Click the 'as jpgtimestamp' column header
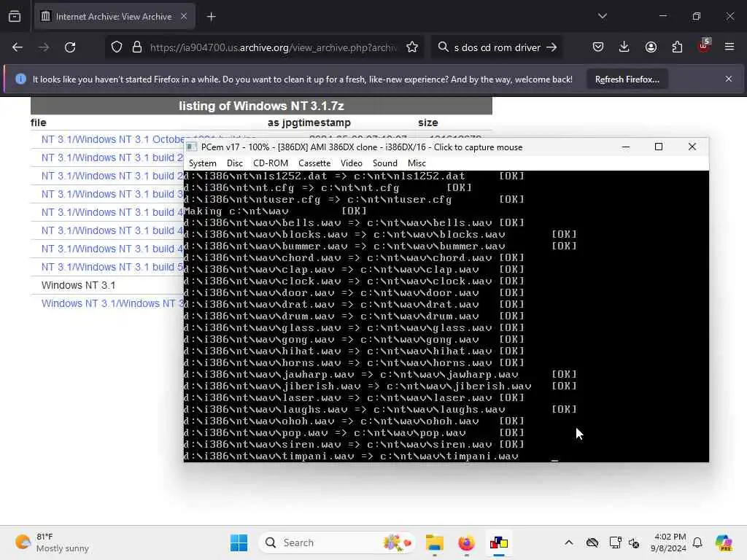Viewport: 747px width, 560px height. (309, 122)
